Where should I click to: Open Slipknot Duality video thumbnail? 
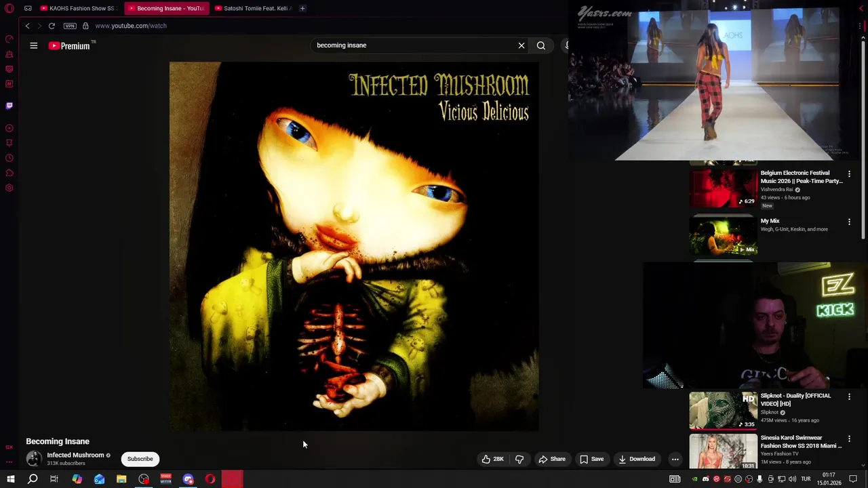pos(724,410)
